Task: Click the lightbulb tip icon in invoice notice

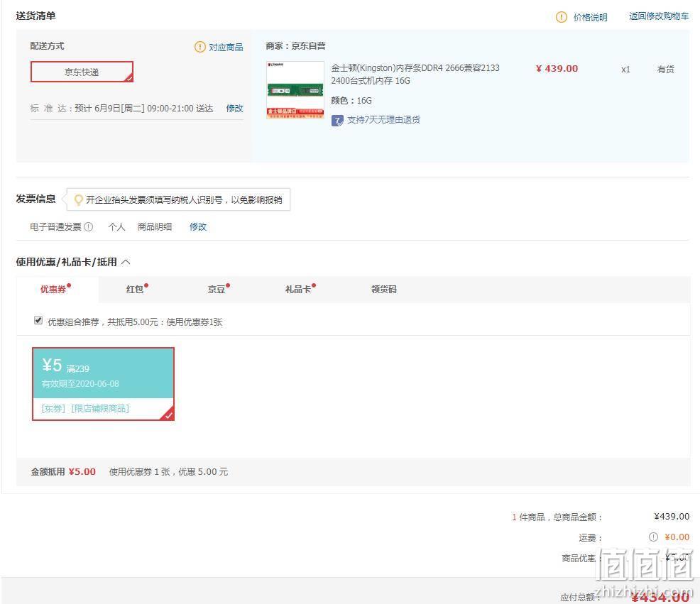Action: coord(78,199)
